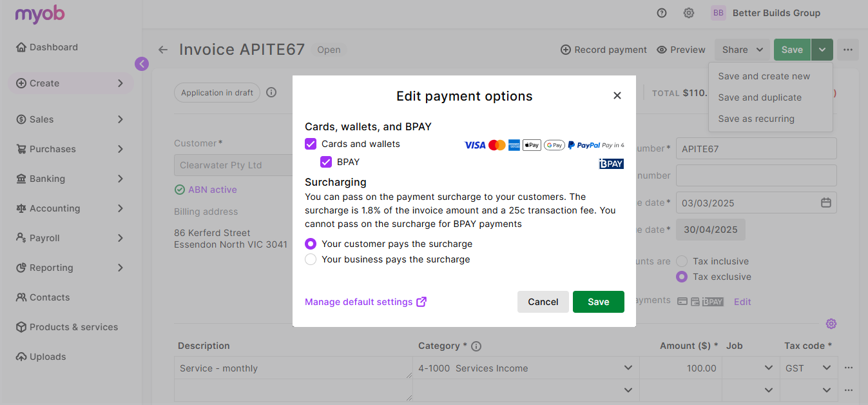The image size is (868, 405).
Task: Uncheck the BPAY payment option
Action: click(x=326, y=162)
